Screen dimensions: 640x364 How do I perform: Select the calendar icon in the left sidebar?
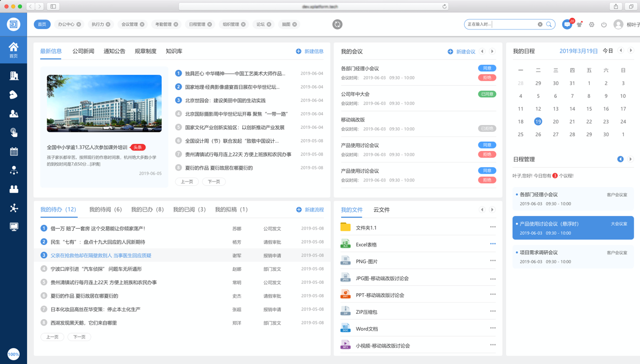[x=13, y=151]
